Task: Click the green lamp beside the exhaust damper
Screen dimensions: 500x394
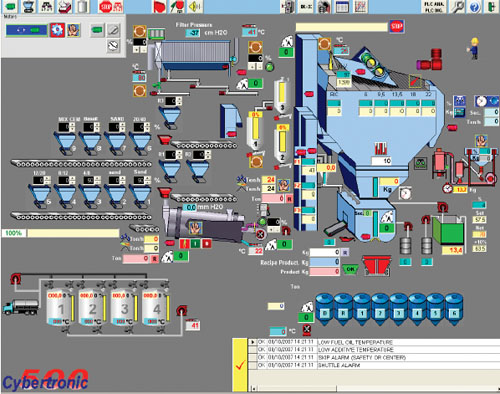Action: [269, 67]
